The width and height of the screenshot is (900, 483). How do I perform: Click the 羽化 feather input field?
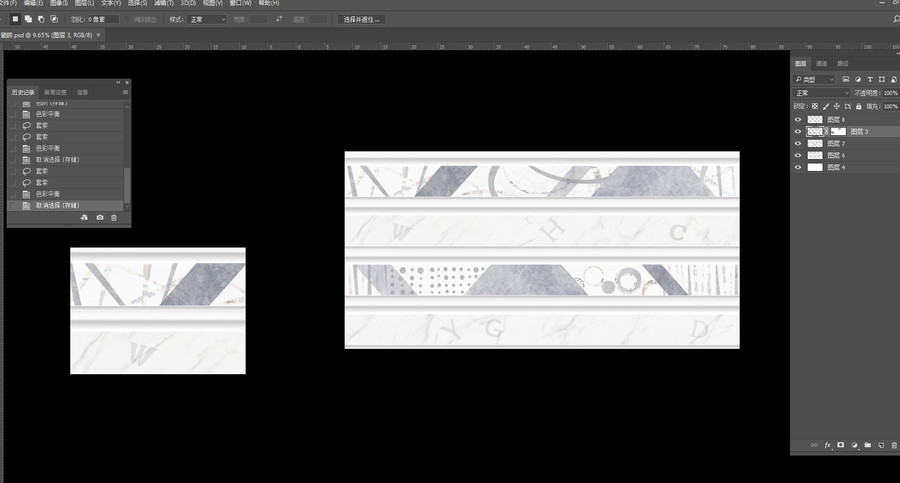pyautogui.click(x=103, y=20)
